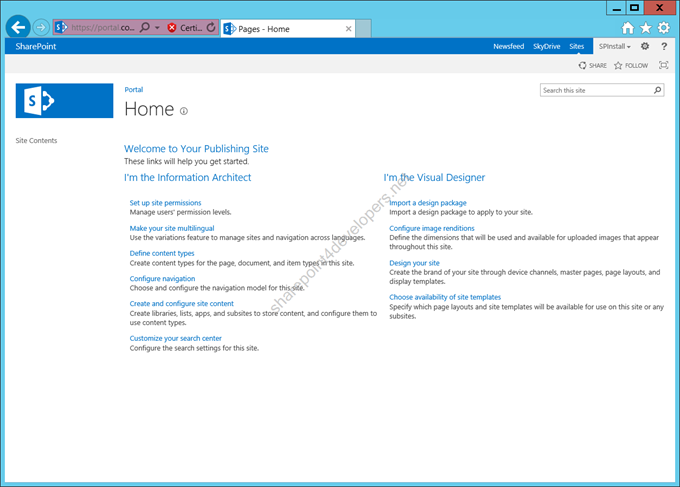Click the FOLLOW star button
680x487 pixels.
coord(631,65)
